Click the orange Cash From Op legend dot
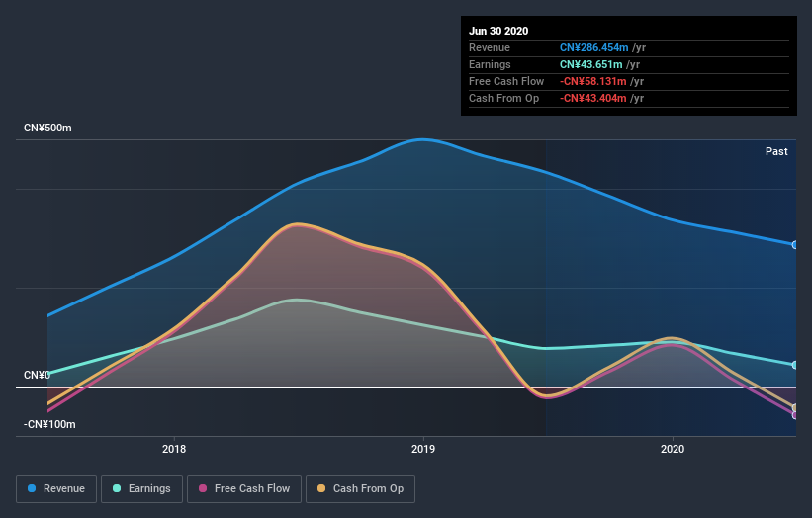The image size is (812, 518). (x=321, y=488)
